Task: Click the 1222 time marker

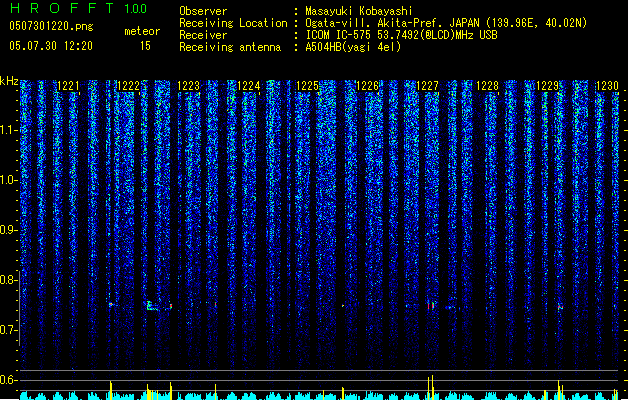Action: point(128,86)
